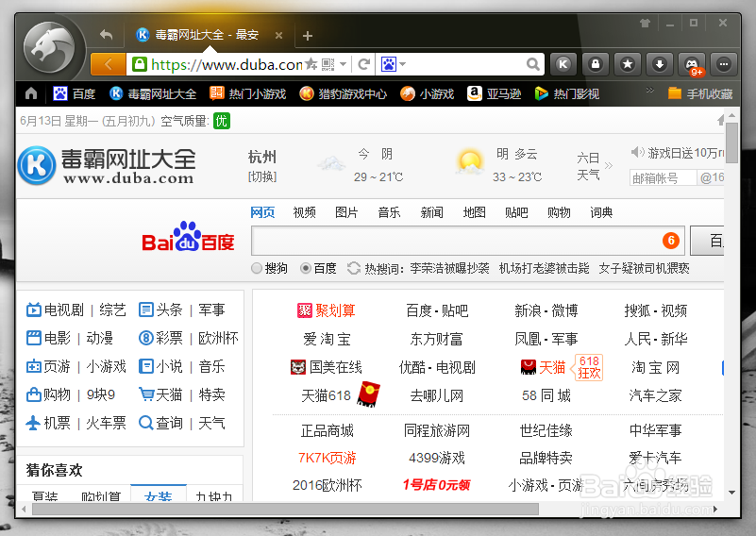756x536 pixels.
Task: Open the 热搜词 李荣浩被曝抄袭 link
Action: tap(449, 268)
